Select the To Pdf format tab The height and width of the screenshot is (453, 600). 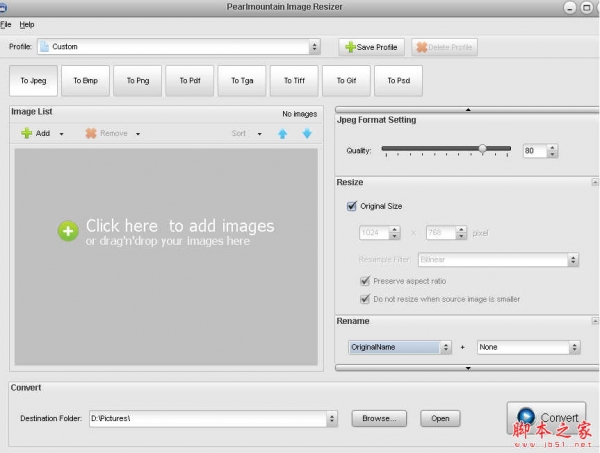coord(190,81)
